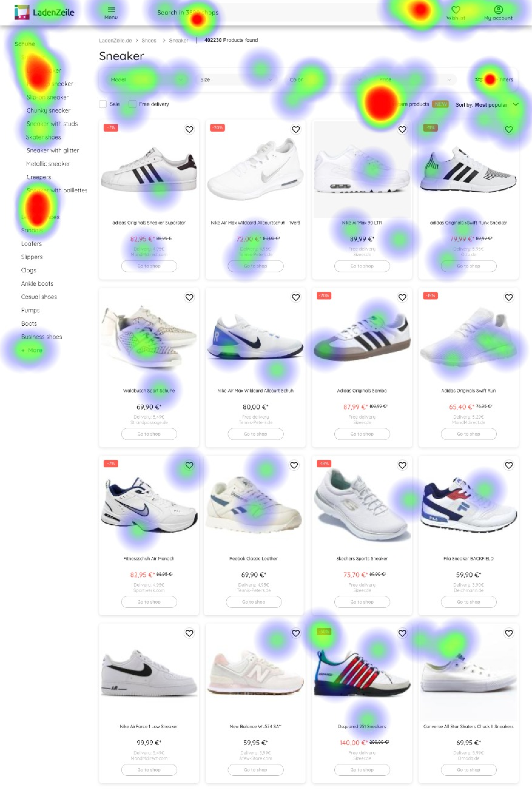Image resolution: width=532 pixels, height=796 pixels.
Task: Focus the Search in shops field
Action: pyautogui.click(x=265, y=12)
